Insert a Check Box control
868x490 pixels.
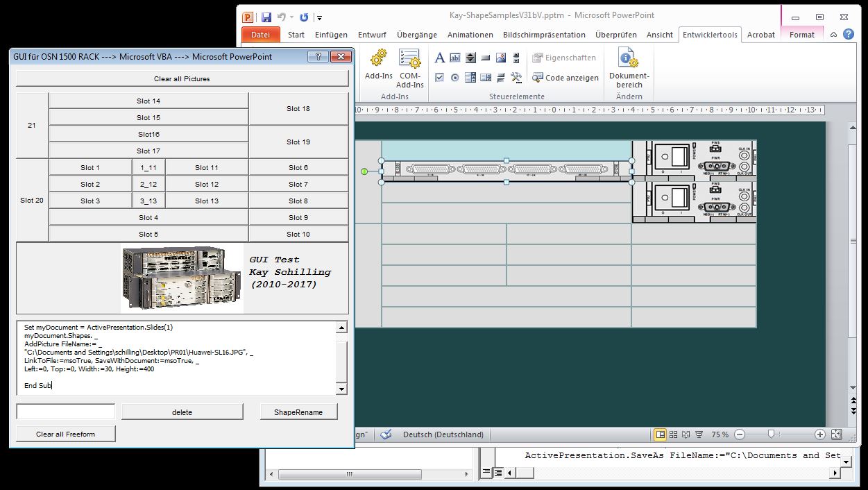(439, 77)
